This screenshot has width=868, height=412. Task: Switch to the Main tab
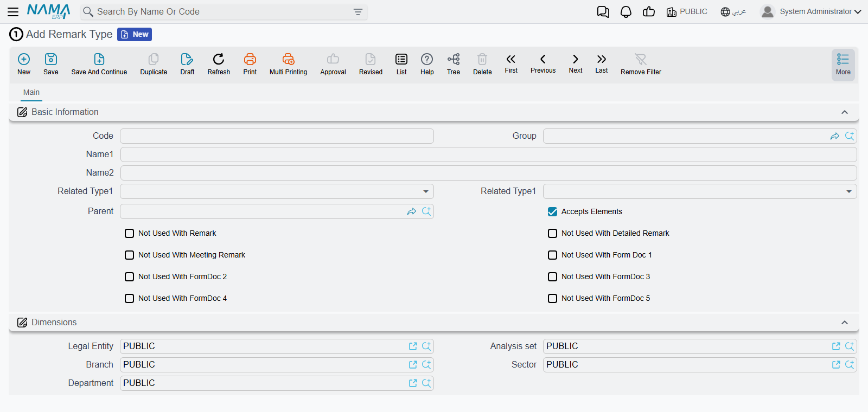31,93
